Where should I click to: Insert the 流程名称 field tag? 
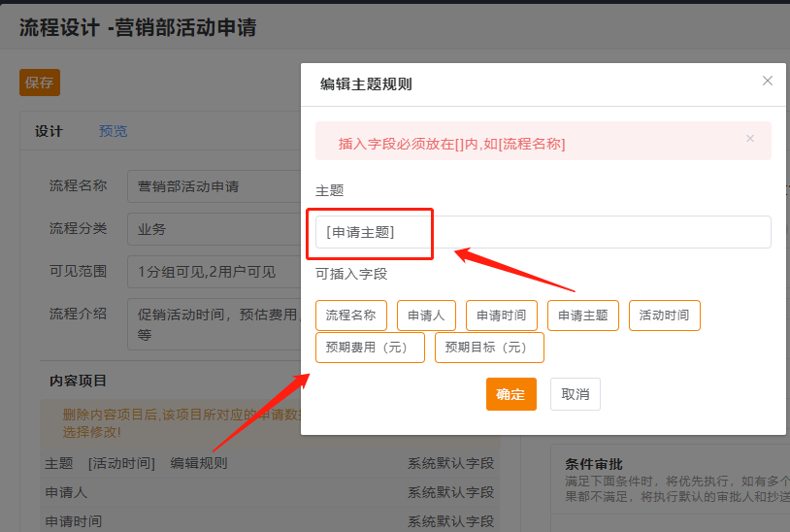point(350,316)
